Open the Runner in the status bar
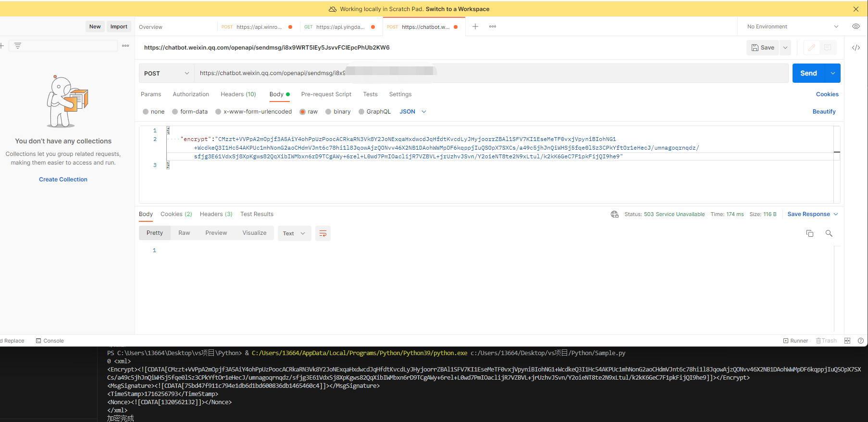This screenshot has width=868, height=422. [796, 341]
